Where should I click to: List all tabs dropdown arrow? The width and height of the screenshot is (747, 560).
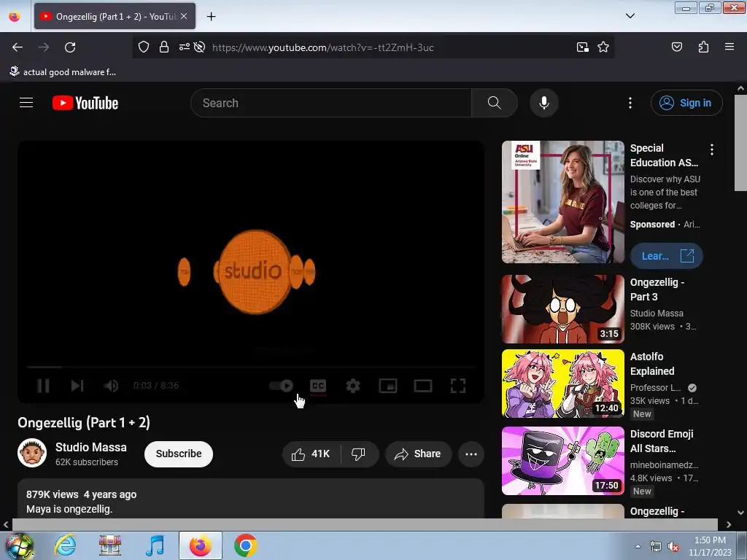630,16
